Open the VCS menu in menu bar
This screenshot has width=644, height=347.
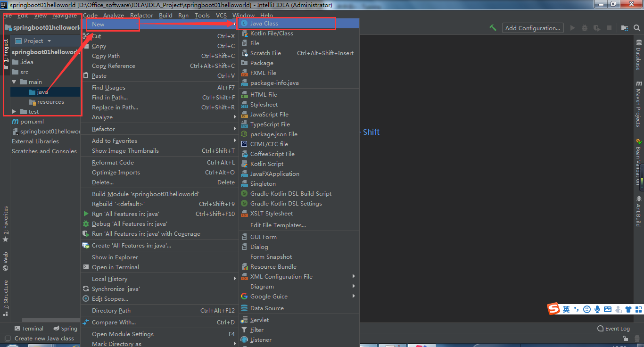click(x=221, y=16)
